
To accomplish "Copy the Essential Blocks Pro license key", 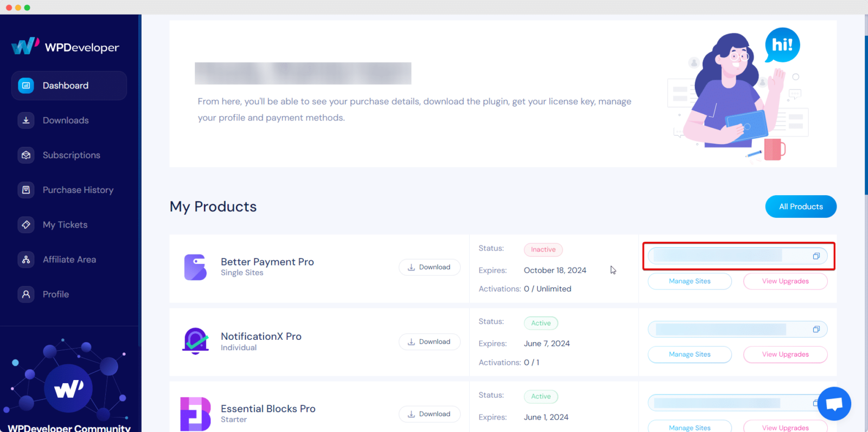I will point(816,403).
